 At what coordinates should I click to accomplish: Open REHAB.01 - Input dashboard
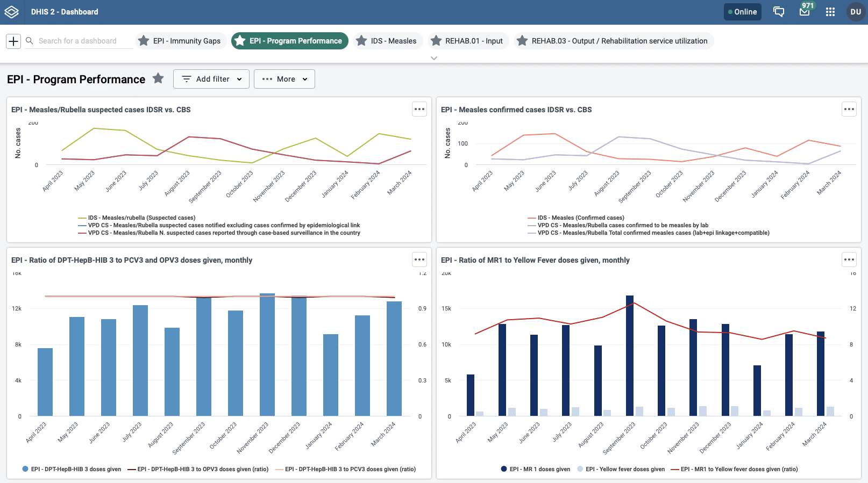468,41
